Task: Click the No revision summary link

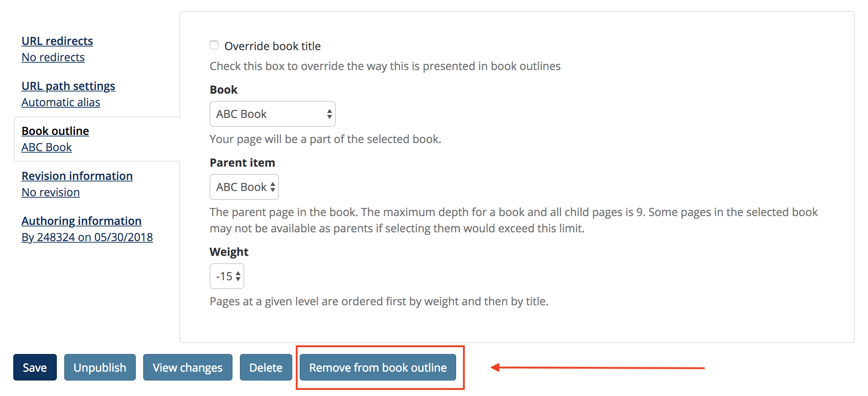Action: click(51, 192)
